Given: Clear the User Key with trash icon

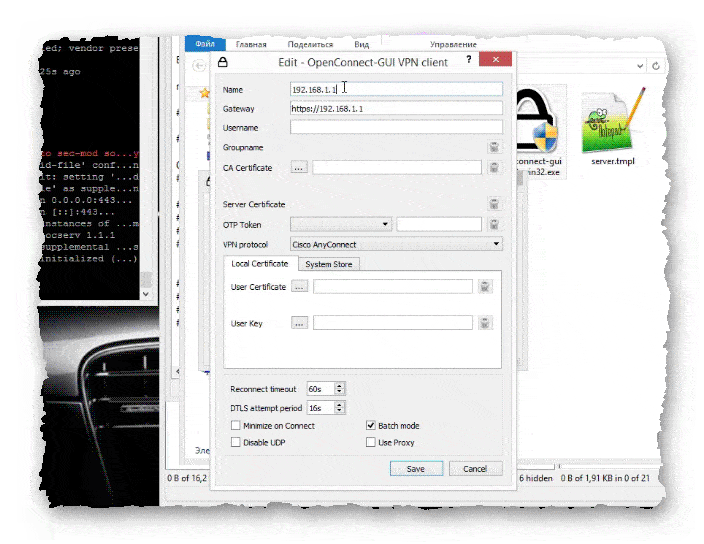Looking at the screenshot, I should click(484, 323).
